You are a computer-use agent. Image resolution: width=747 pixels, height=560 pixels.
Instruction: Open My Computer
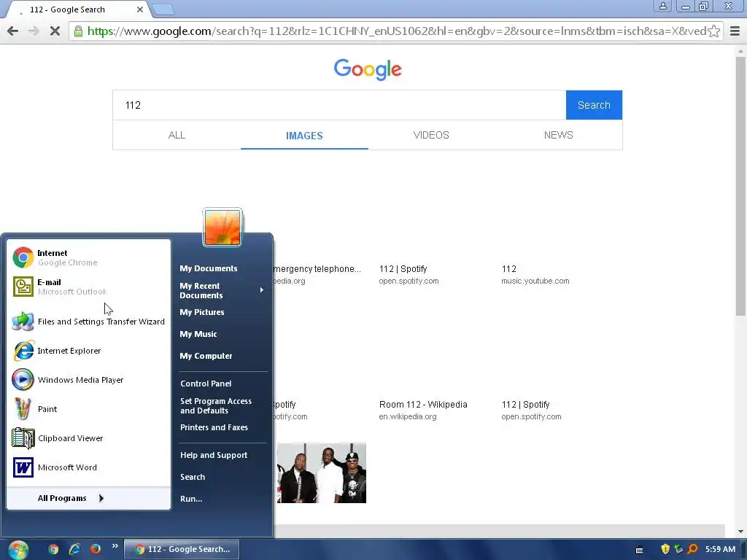coord(206,356)
